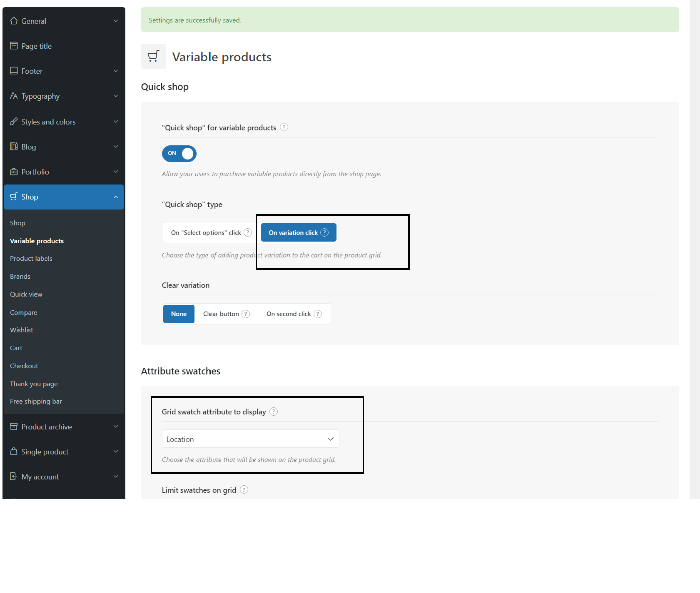Expand the Blog section chevron
700x593 pixels.
(116, 147)
